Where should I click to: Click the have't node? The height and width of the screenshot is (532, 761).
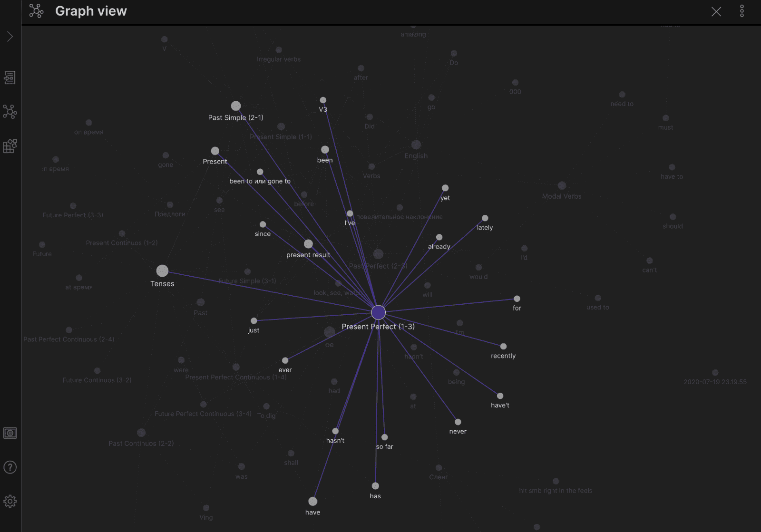(500, 396)
